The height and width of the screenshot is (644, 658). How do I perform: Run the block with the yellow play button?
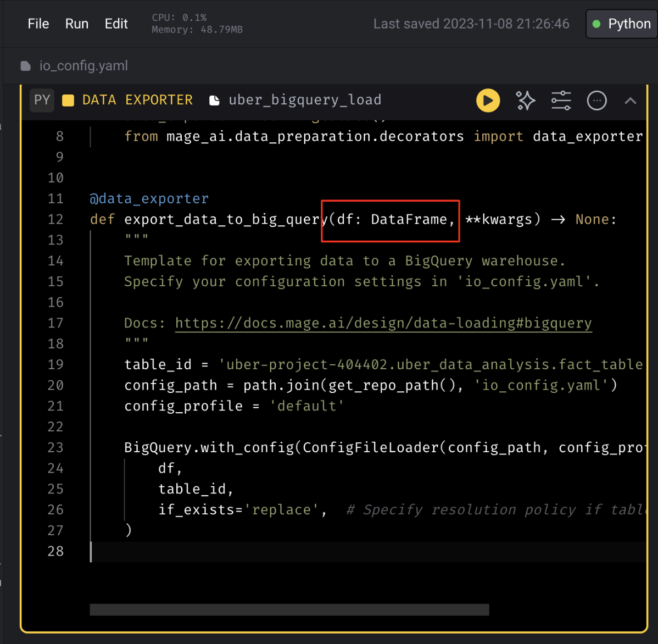[488, 101]
